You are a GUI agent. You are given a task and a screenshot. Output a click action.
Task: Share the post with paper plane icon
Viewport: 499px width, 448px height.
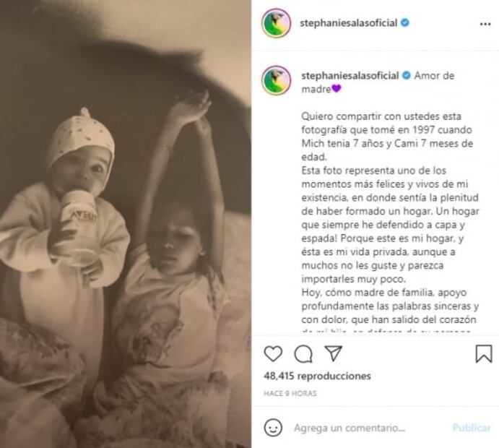[x=333, y=353]
